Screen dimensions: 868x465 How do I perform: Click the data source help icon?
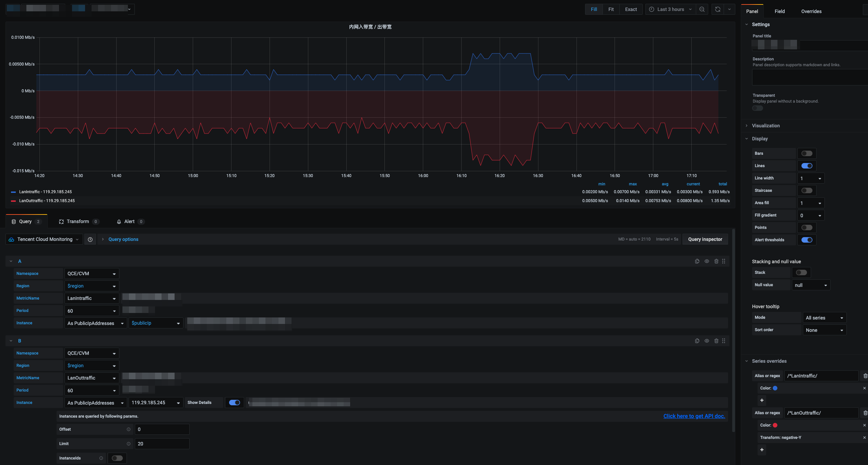click(90, 239)
